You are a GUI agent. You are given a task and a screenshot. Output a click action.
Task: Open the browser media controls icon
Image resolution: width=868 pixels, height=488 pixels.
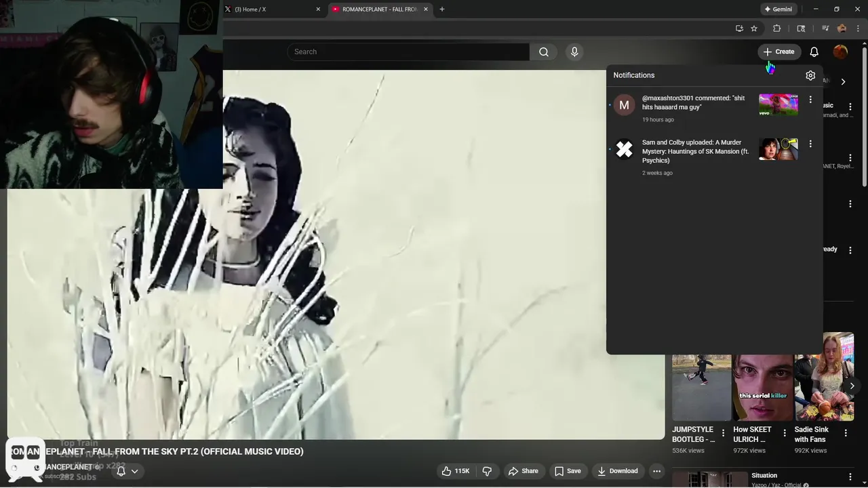pos(825,28)
